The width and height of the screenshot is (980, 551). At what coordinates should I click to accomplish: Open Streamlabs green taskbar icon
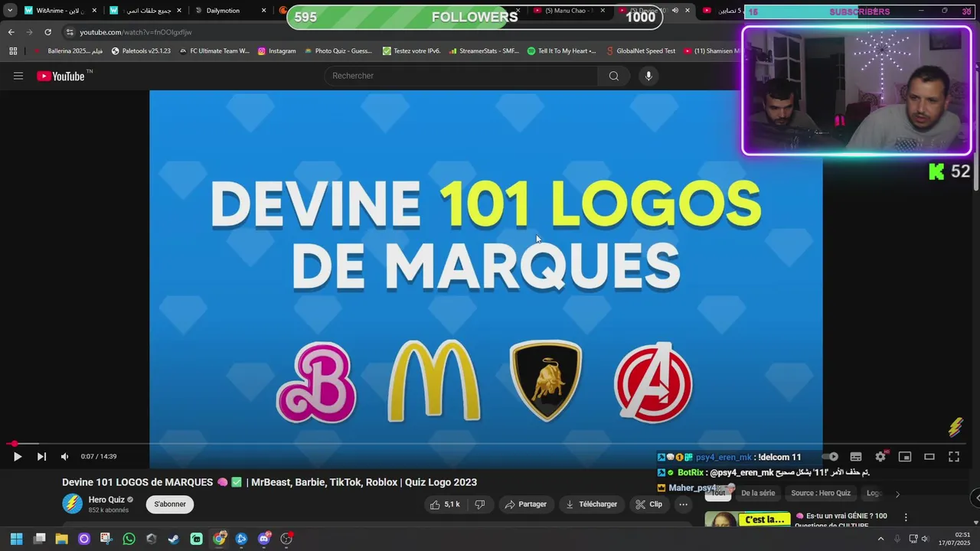click(x=196, y=539)
